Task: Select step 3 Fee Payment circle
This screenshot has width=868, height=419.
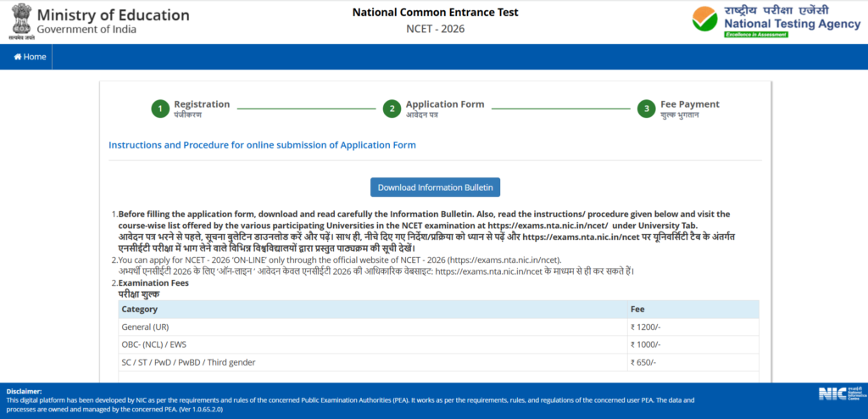Action: (646, 109)
